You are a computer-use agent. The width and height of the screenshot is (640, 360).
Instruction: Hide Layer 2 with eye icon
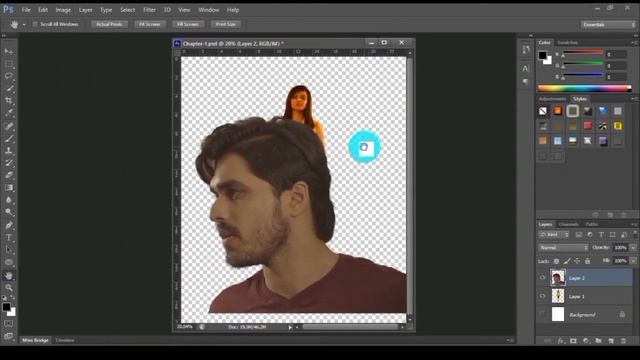(x=542, y=278)
